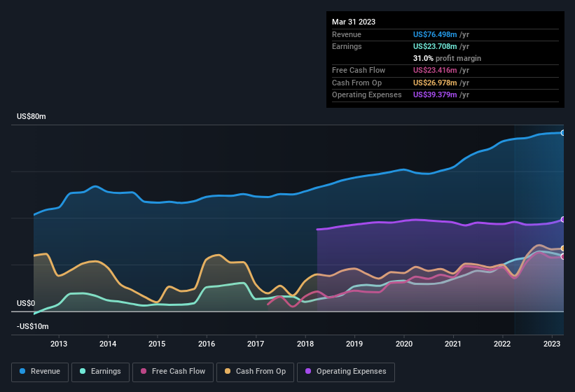This screenshot has height=392, width=575.
Task: Click the tooltip Free Cash Flow row label
Action: [359, 70]
